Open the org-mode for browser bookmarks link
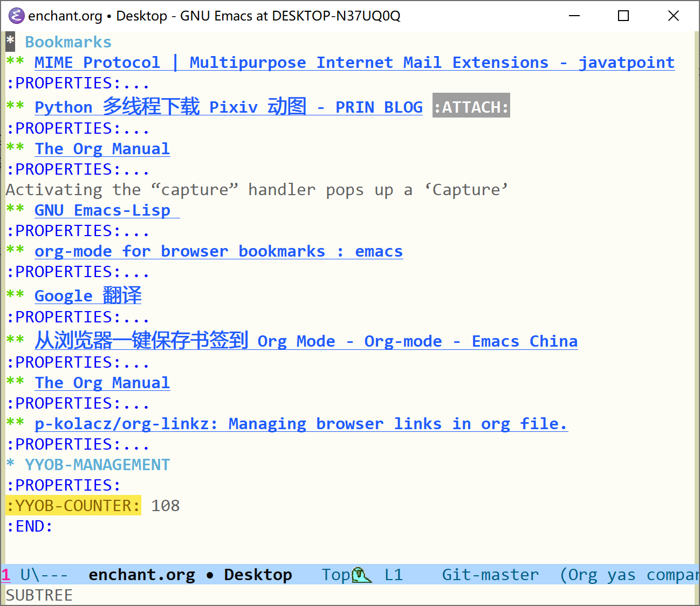The width and height of the screenshot is (700, 606). click(218, 251)
